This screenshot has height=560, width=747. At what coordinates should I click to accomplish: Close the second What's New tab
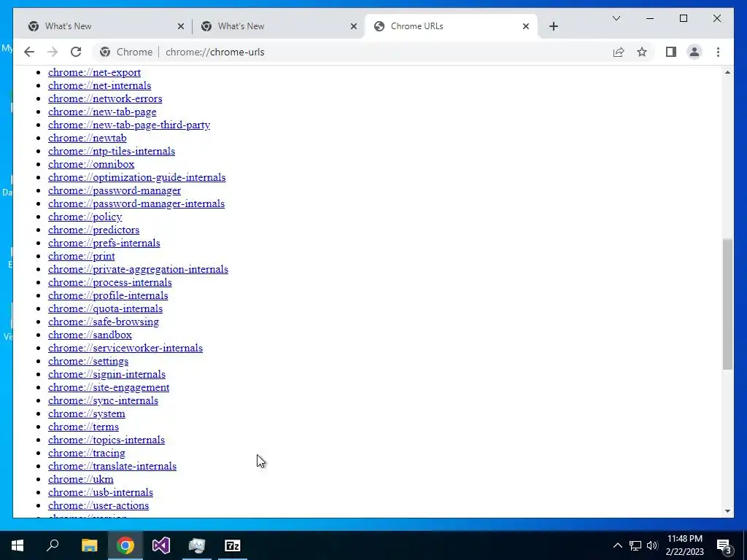click(354, 27)
